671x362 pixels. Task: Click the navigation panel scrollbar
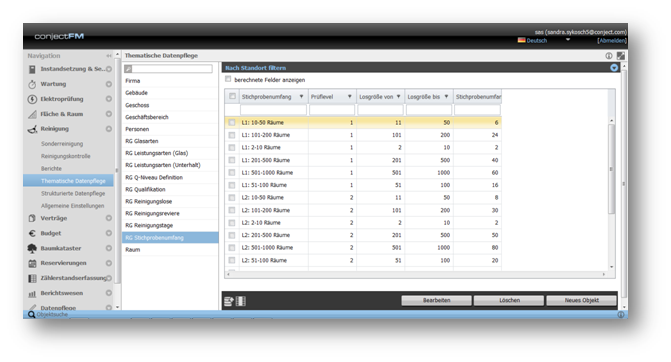(117, 171)
